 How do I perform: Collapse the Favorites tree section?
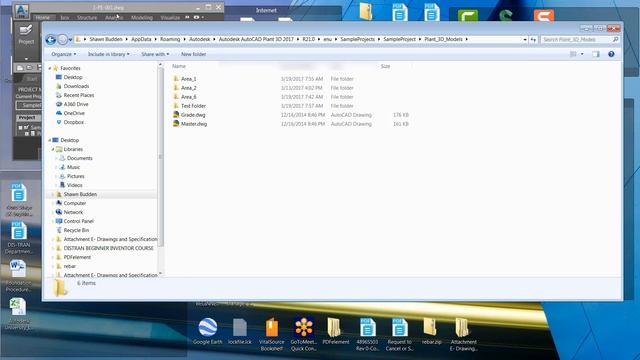point(50,68)
